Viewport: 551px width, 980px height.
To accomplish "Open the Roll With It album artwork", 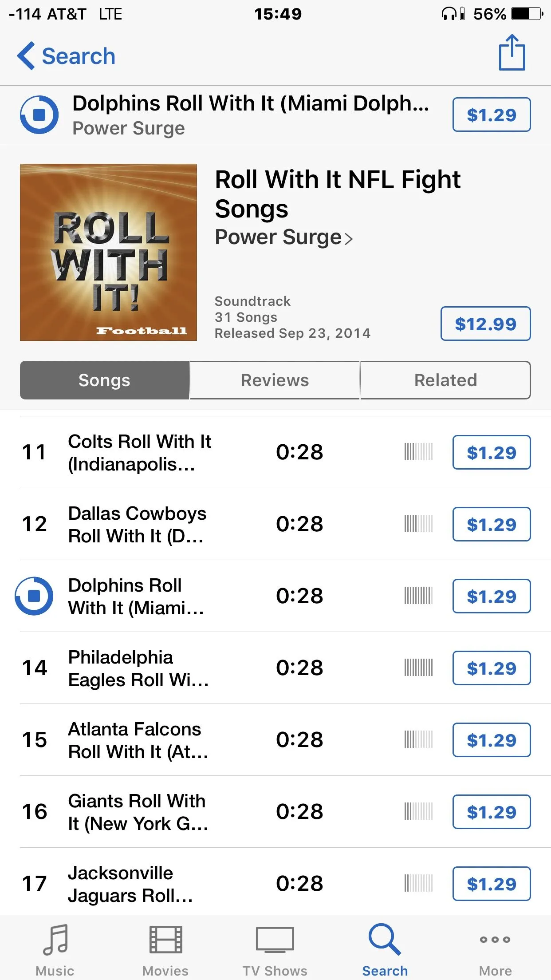I will 108,253.
